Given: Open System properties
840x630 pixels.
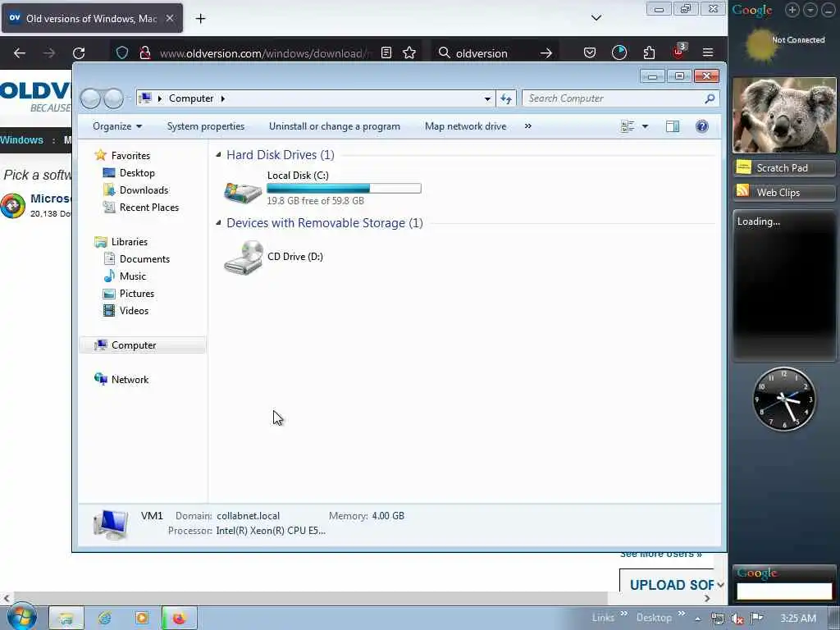Looking at the screenshot, I should pyautogui.click(x=206, y=126).
